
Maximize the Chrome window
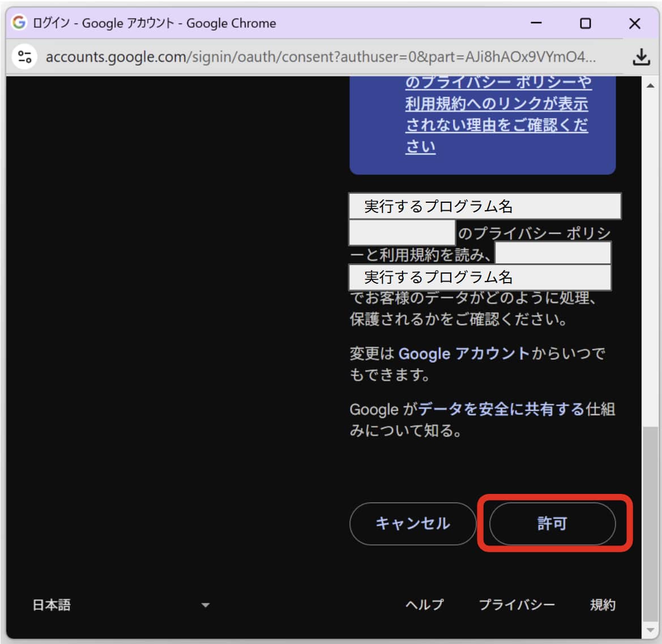pos(585,23)
